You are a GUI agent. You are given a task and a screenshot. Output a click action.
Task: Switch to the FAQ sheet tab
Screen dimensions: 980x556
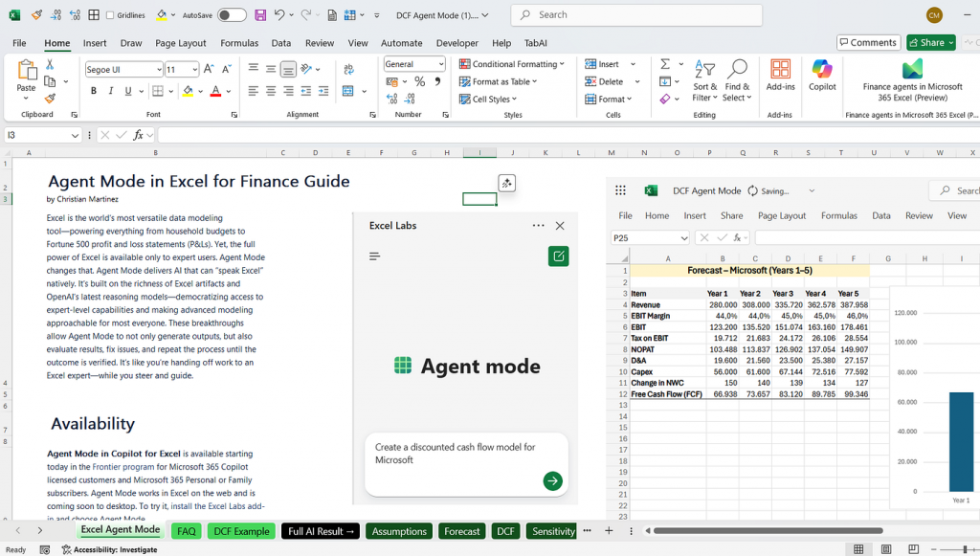click(x=187, y=531)
